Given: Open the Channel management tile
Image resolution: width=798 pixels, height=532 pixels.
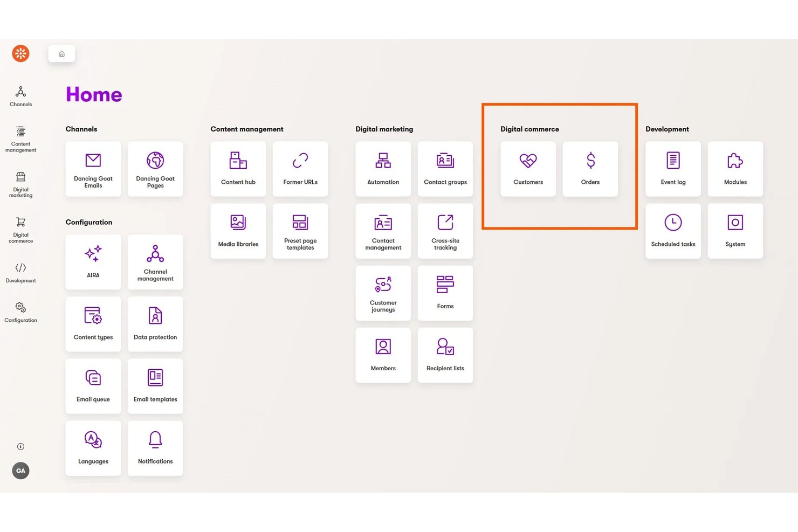Looking at the screenshot, I should [155, 262].
